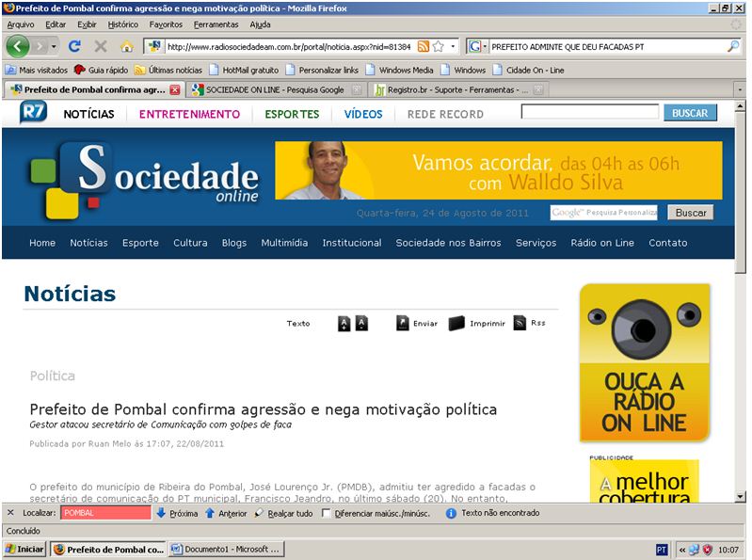
Task: Click the blue BUSCAR button
Action: (x=690, y=113)
